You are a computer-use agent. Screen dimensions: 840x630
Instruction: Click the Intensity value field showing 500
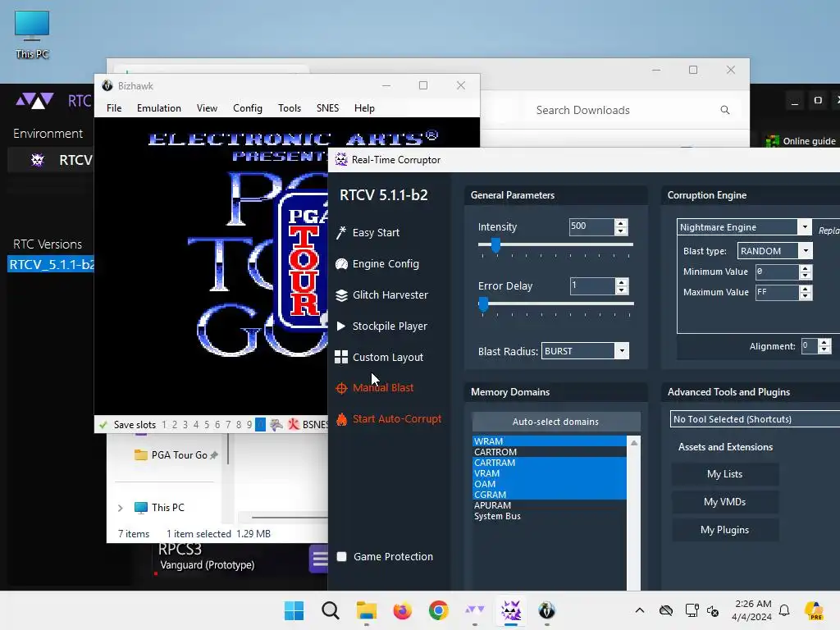(591, 226)
